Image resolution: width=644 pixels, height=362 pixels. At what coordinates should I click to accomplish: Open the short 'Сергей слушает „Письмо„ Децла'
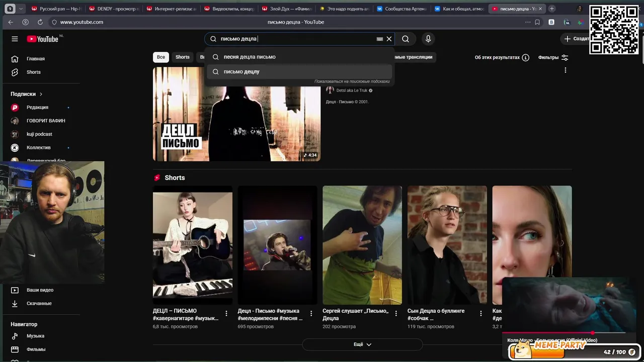(362, 245)
